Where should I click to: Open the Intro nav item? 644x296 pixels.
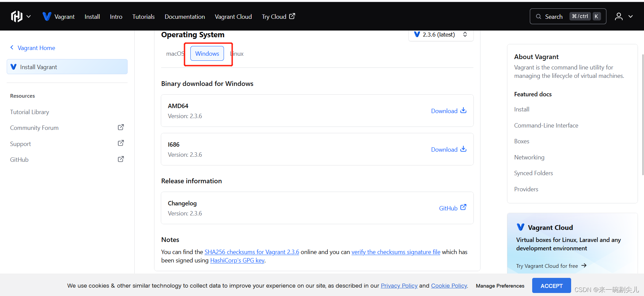point(116,16)
